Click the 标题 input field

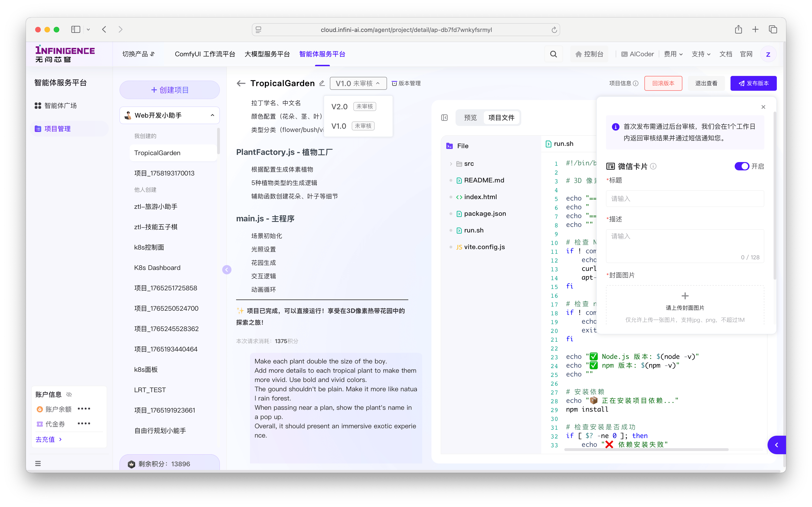685,199
